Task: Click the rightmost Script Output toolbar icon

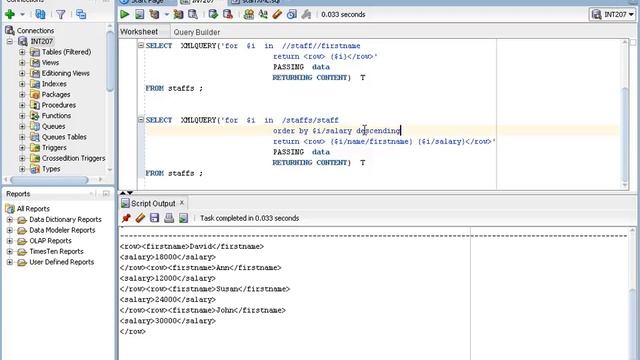Action: tap(183, 218)
